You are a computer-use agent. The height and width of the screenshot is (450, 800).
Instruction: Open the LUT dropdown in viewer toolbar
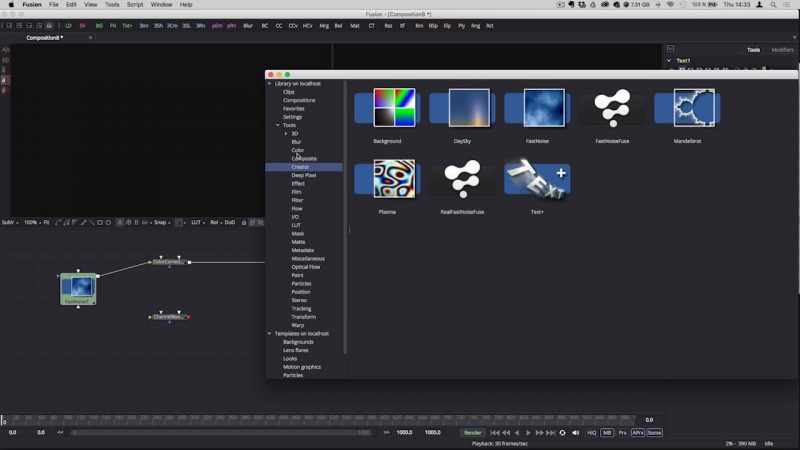click(198, 222)
